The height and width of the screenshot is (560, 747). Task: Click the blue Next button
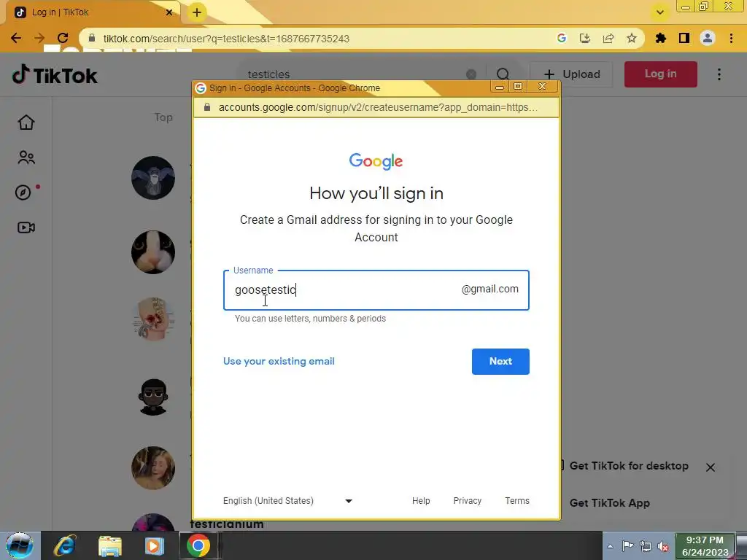click(500, 362)
